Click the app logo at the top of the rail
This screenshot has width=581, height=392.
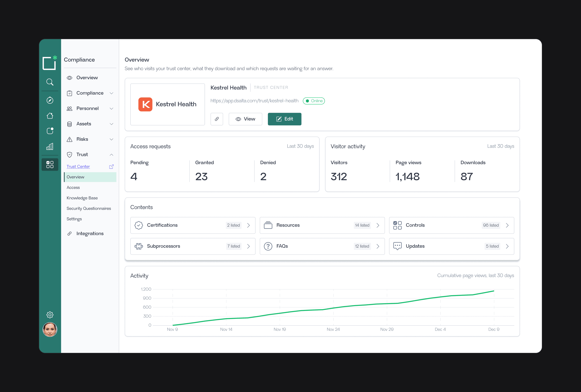click(49, 63)
